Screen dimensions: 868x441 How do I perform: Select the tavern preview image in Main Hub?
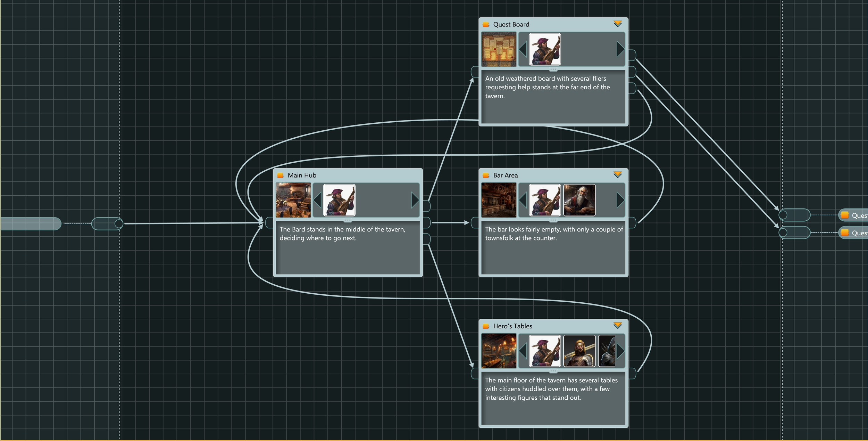click(293, 200)
